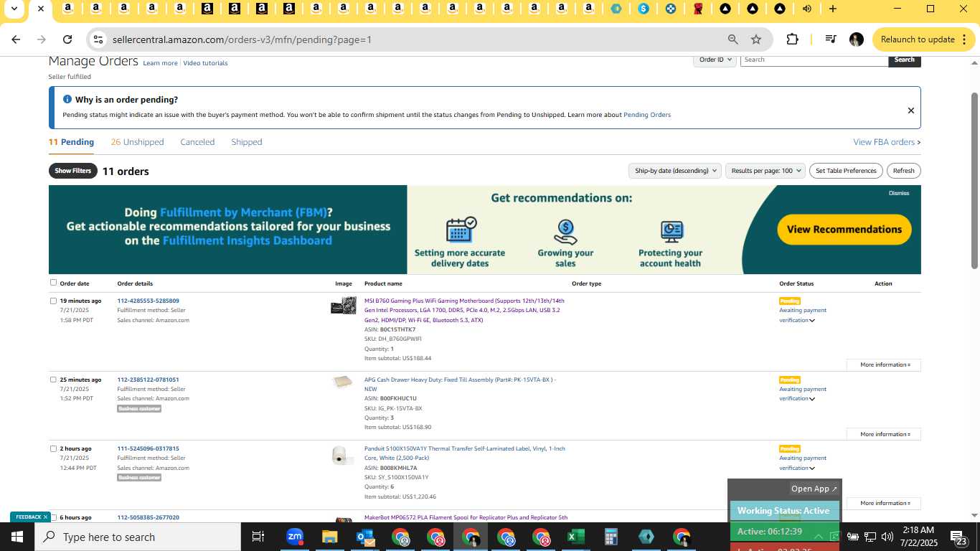The image size is (980, 551).
Task: Select the order from 2 hours ago
Action: pyautogui.click(x=53, y=449)
